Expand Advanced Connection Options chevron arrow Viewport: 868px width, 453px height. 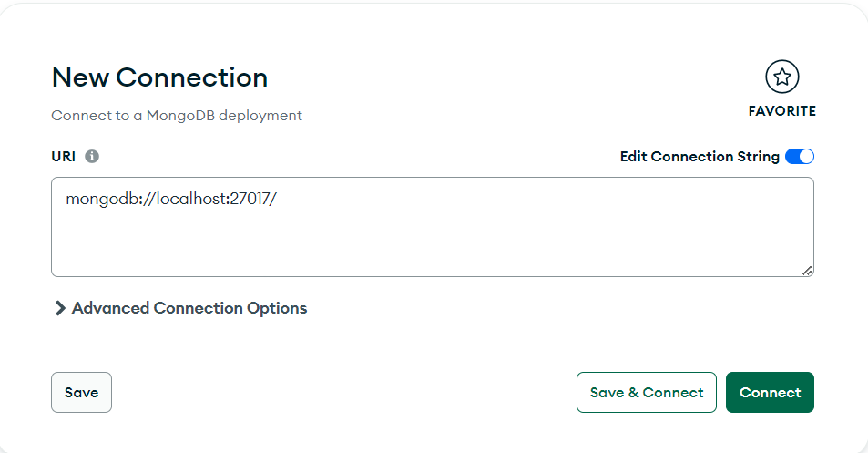click(x=60, y=308)
